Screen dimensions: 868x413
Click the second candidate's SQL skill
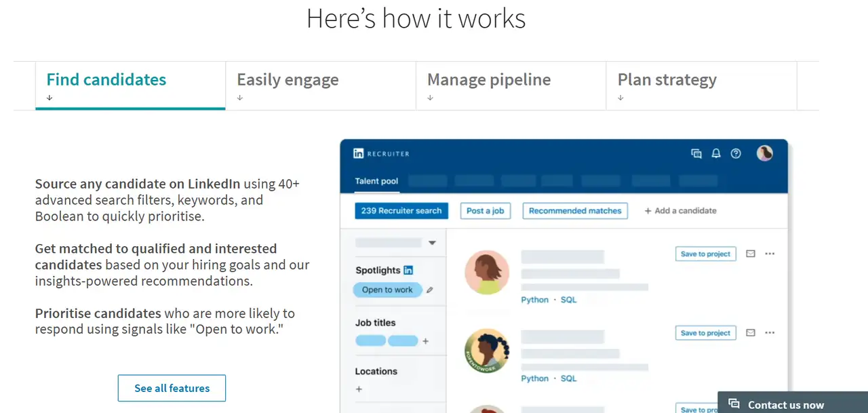(x=568, y=378)
